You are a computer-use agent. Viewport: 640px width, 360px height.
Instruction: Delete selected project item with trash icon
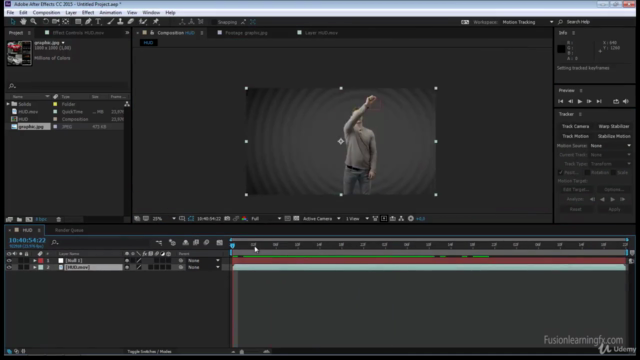(x=58, y=219)
